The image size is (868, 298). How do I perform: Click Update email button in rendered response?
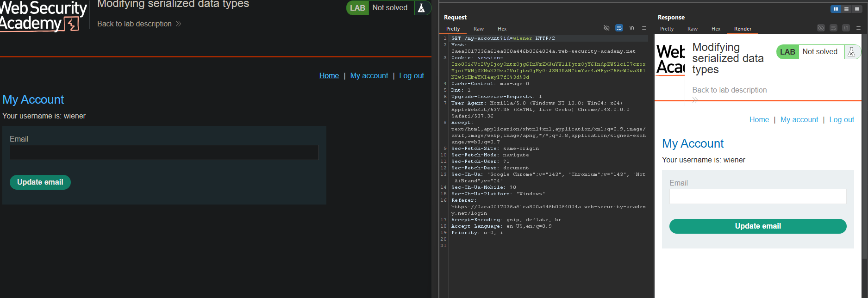758,226
